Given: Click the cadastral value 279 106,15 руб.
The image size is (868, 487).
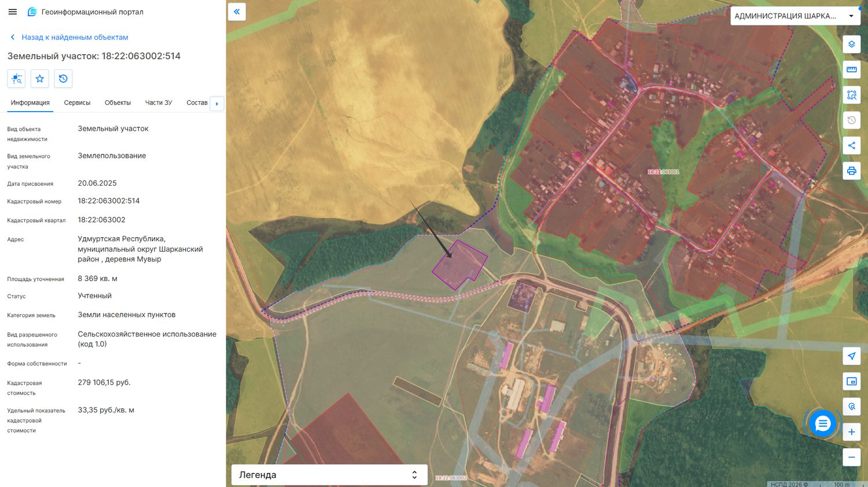Looking at the screenshot, I should click(x=104, y=383).
